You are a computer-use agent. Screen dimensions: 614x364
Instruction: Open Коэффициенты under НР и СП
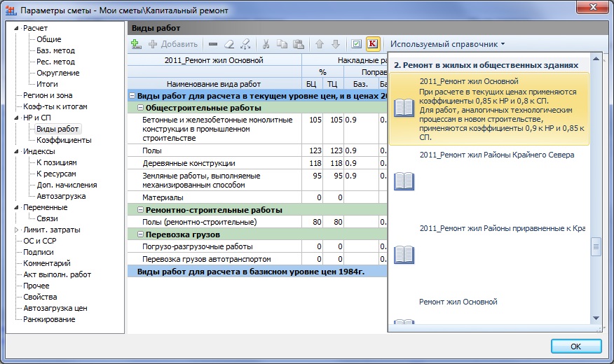64,140
